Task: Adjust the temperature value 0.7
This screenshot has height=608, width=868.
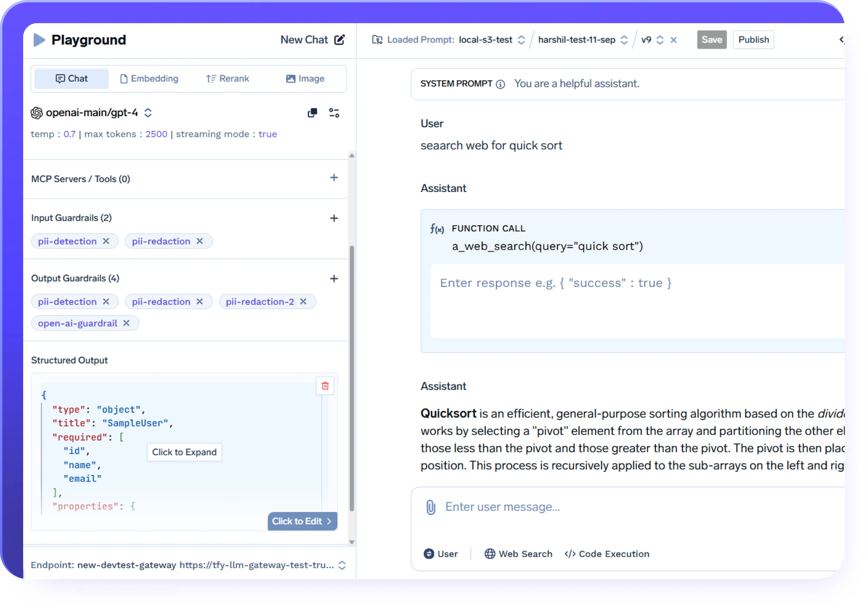Action: 69,134
